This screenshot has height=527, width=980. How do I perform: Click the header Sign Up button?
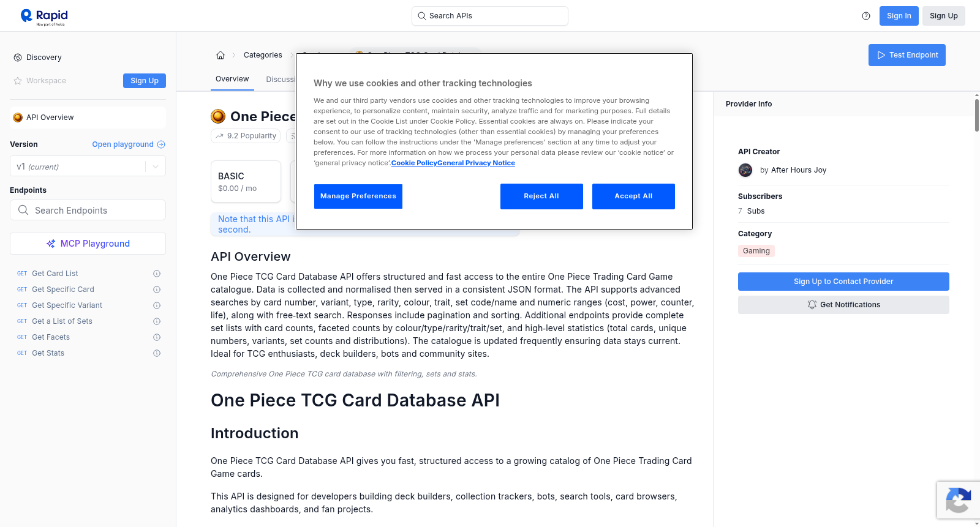tap(944, 16)
